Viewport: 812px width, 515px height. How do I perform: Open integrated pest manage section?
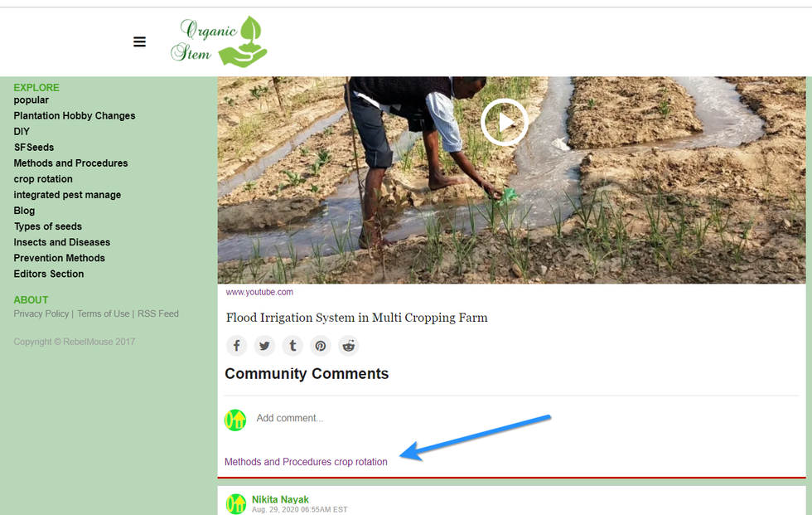[x=67, y=195]
